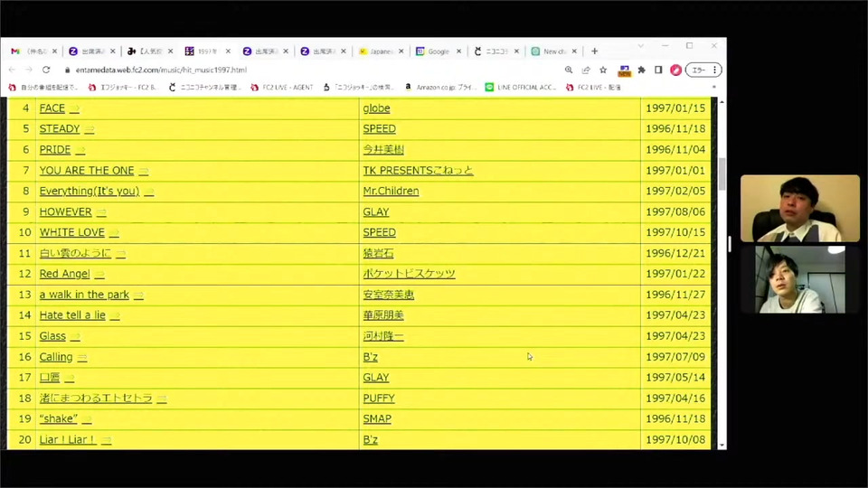The width and height of the screenshot is (868, 488).
Task: Click the address bar URL field
Action: [x=310, y=70]
